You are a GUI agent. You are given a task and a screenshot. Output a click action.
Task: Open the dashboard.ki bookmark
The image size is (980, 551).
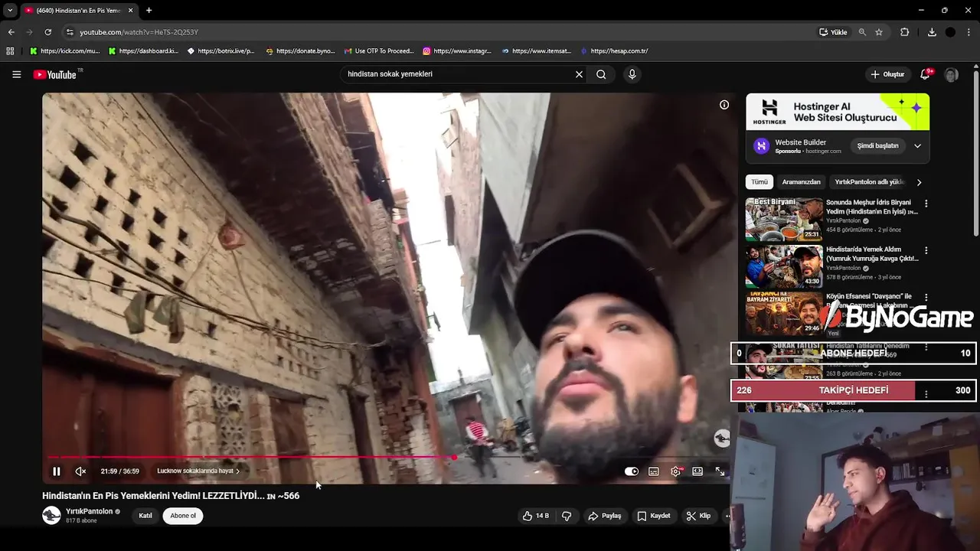[143, 51]
